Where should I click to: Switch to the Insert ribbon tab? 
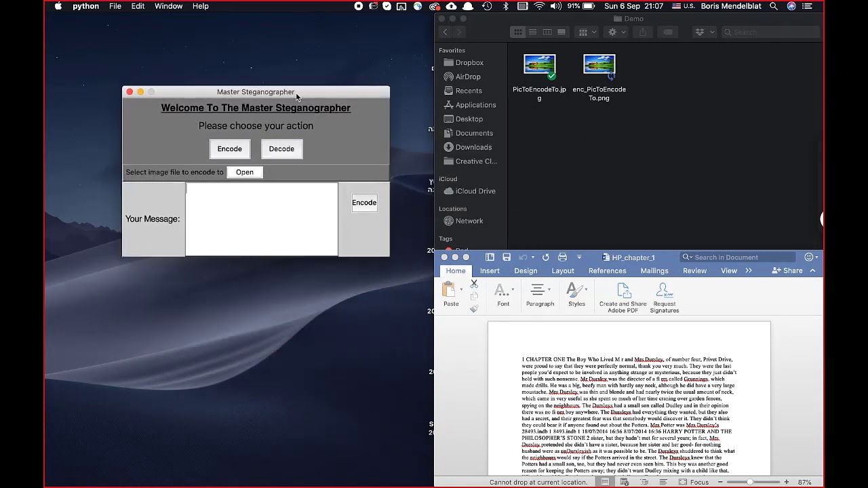(x=490, y=270)
